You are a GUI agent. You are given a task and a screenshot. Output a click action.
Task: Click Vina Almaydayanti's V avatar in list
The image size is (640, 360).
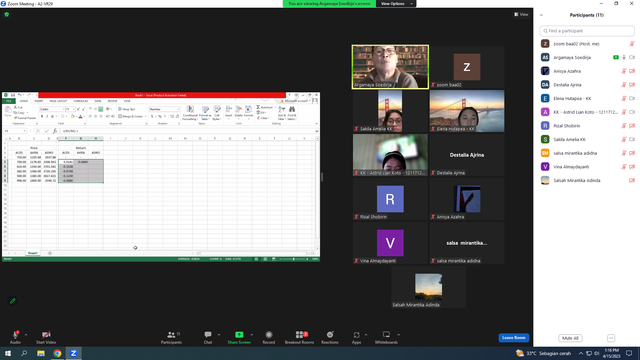(545, 167)
